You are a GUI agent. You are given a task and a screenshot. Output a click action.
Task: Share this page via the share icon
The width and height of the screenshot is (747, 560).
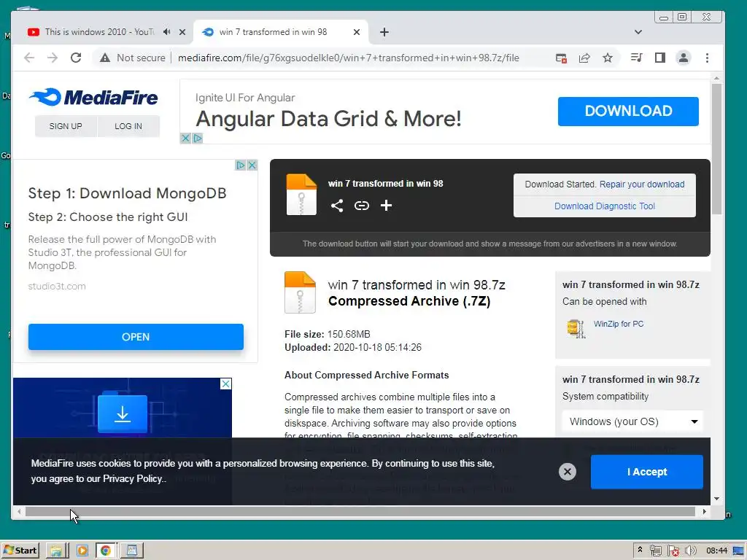point(584,58)
